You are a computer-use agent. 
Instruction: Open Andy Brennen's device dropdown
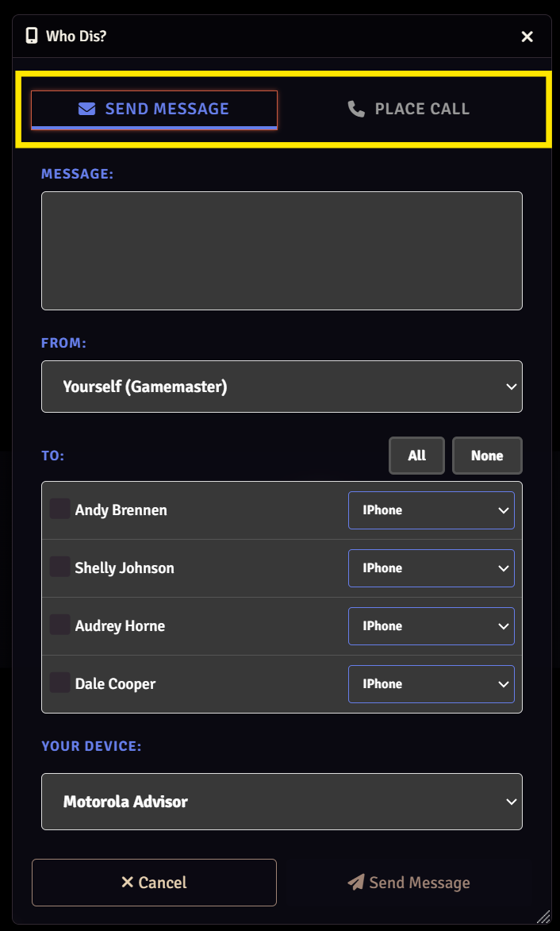point(431,510)
